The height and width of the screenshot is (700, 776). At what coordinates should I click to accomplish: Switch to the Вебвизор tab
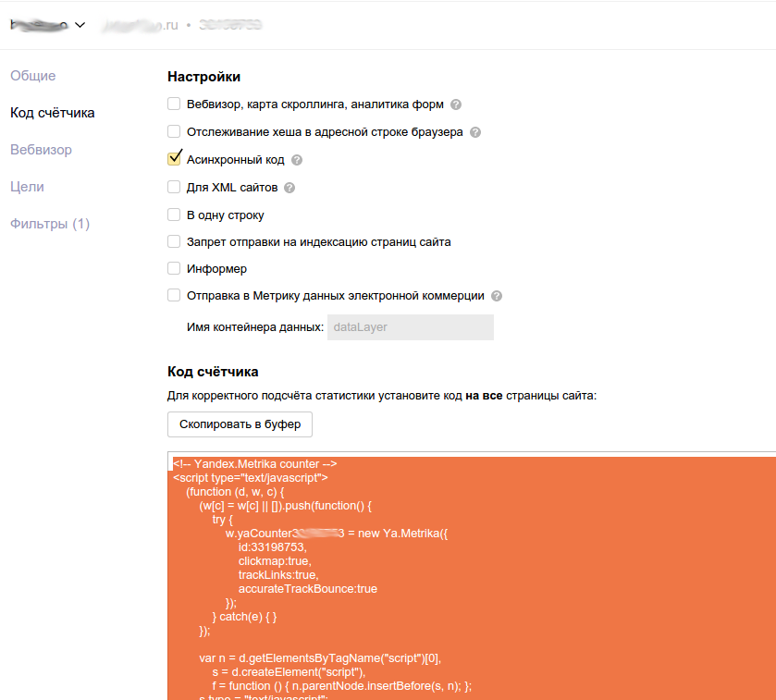point(41,150)
